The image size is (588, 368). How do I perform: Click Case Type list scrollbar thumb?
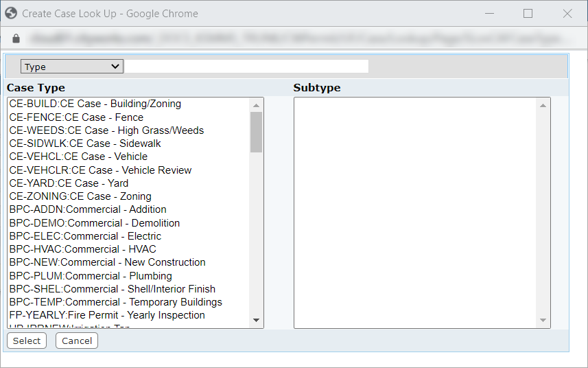pos(257,132)
